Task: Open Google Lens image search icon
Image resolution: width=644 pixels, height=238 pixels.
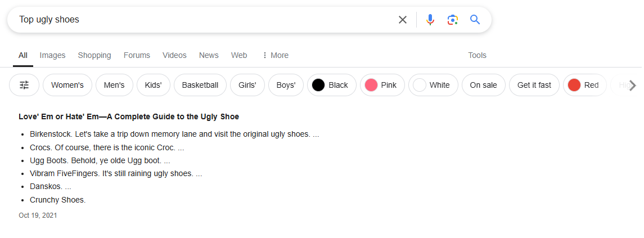Action: coord(453,20)
